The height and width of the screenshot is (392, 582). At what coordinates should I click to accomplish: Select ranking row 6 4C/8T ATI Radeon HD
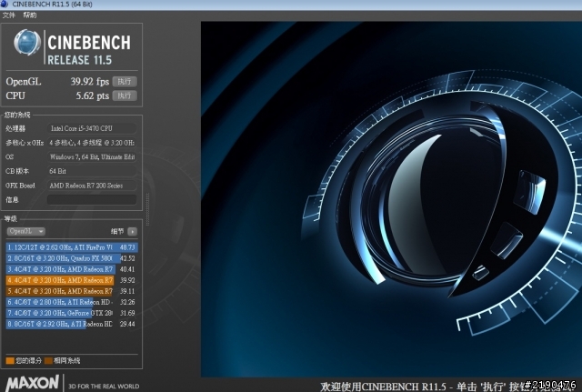point(72,302)
